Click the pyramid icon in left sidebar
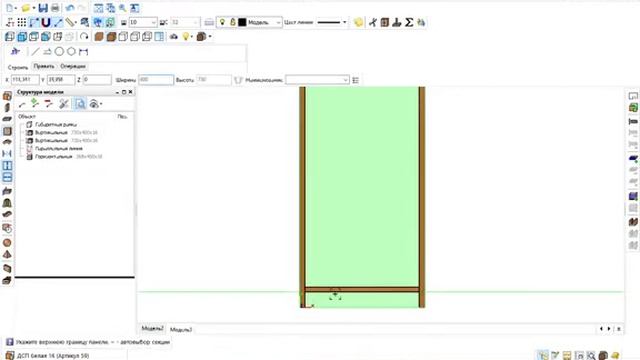640x360 pixels. tap(7, 254)
